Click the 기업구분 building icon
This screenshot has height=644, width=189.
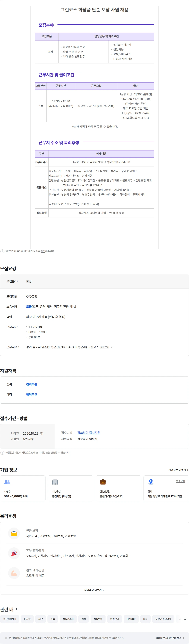click(x=55, y=482)
